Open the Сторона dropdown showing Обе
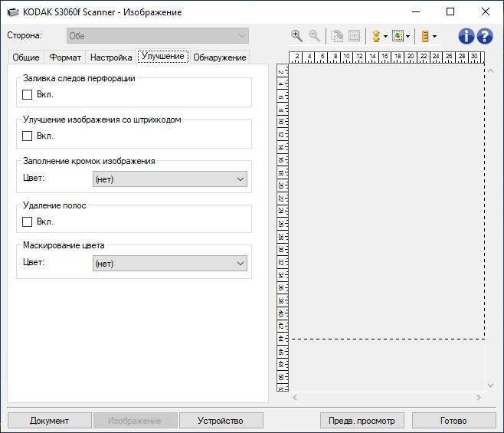The height and width of the screenshot is (433, 504). click(x=158, y=36)
